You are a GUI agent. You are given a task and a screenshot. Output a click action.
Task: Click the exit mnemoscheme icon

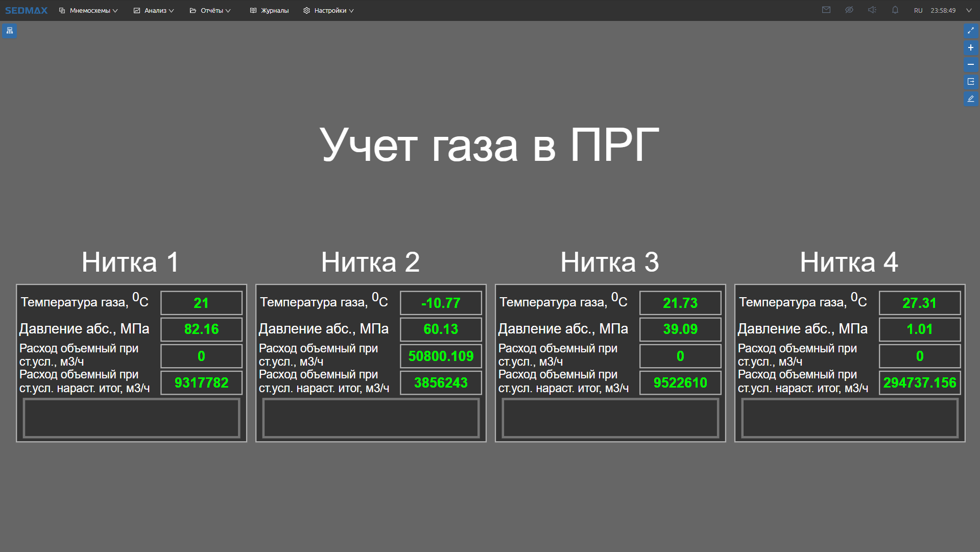tap(971, 82)
